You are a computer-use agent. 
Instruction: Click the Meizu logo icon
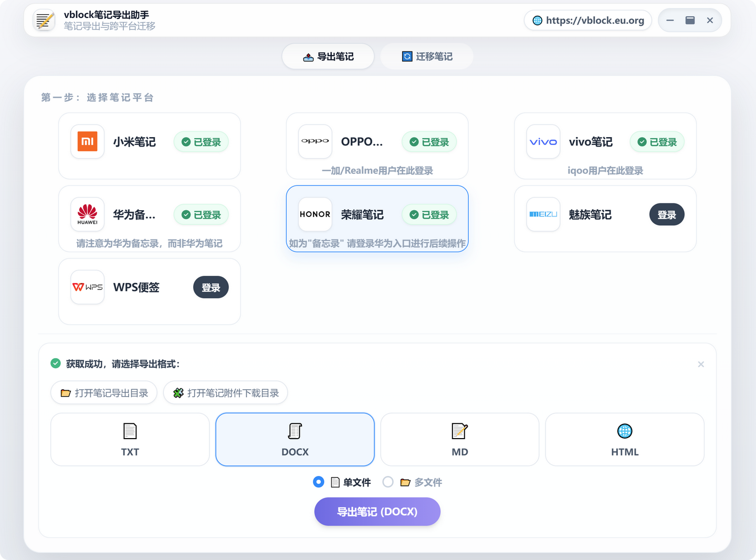543,214
